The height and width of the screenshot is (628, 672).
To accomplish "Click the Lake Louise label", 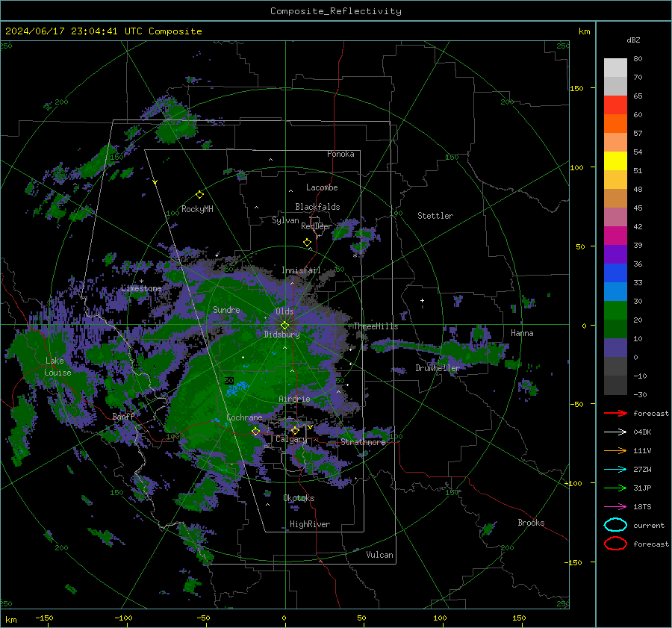I will point(57,367).
